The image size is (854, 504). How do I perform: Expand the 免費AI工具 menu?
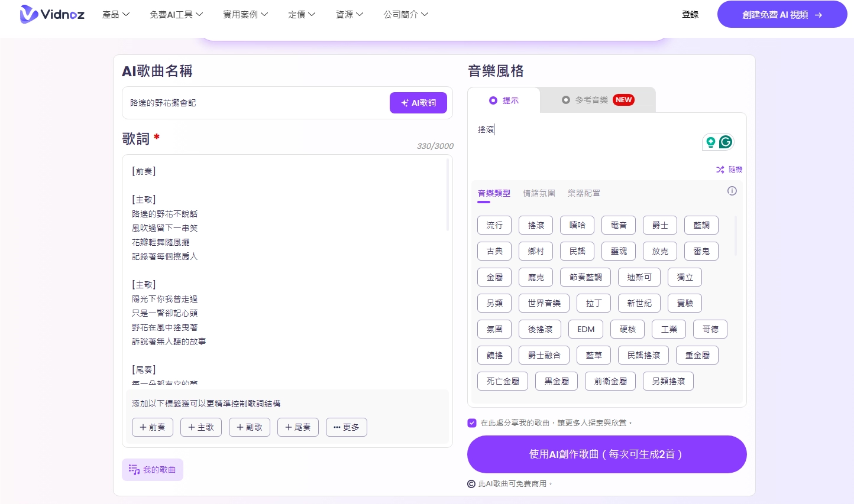point(176,14)
